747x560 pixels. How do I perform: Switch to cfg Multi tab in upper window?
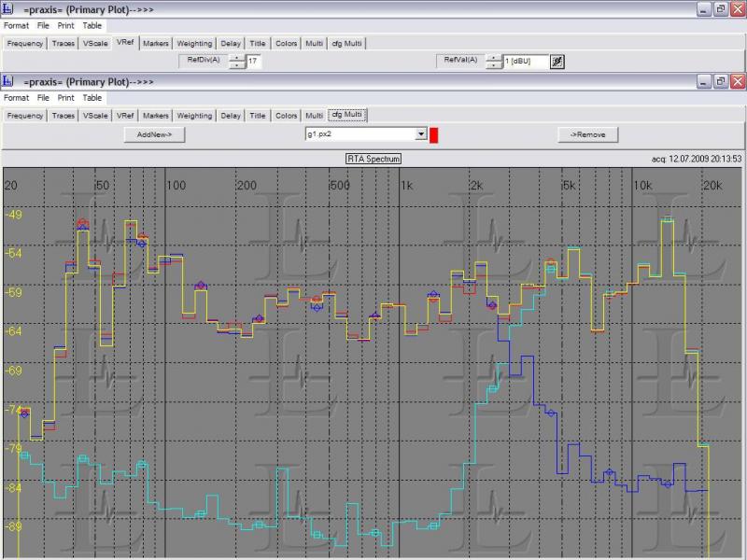point(346,43)
